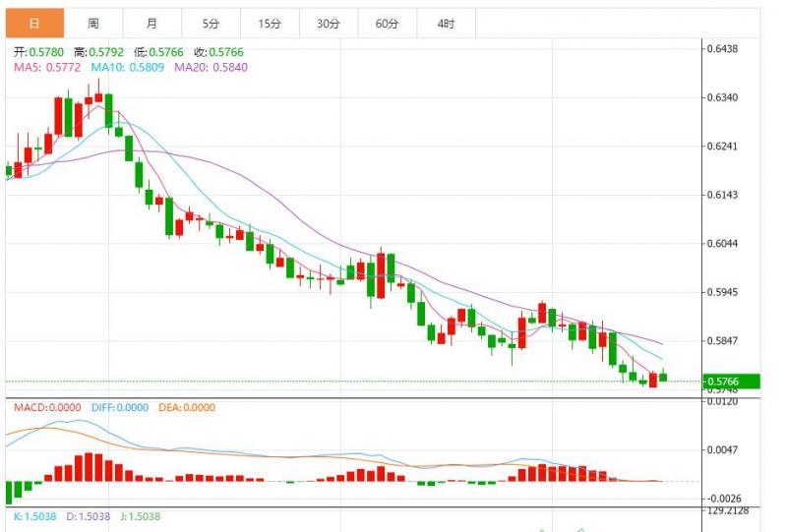Open the 5分 timeframe tab
The height and width of the screenshot is (532, 787).
click(x=211, y=23)
